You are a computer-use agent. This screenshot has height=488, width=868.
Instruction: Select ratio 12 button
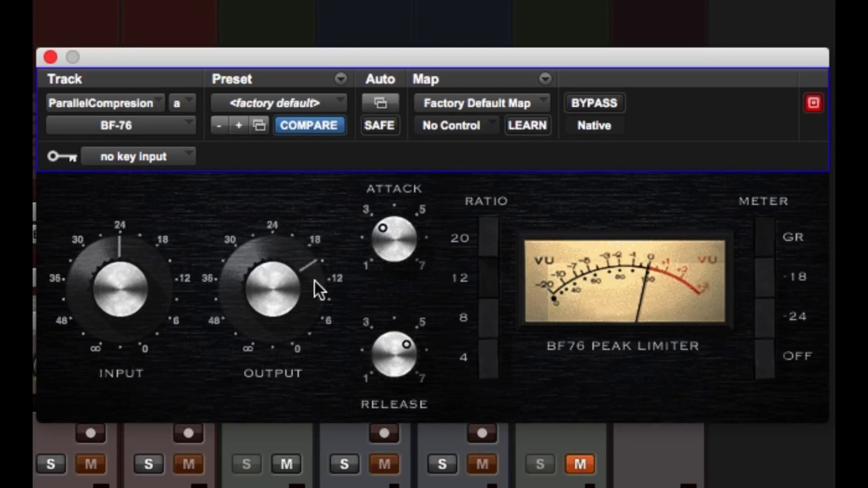(488, 277)
